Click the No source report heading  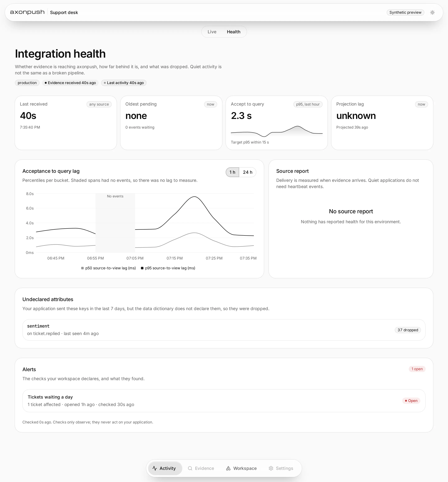pyautogui.click(x=351, y=211)
